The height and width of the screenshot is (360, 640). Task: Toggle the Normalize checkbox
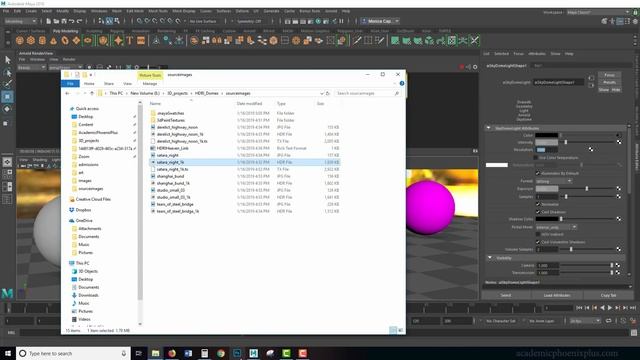tap(538, 204)
